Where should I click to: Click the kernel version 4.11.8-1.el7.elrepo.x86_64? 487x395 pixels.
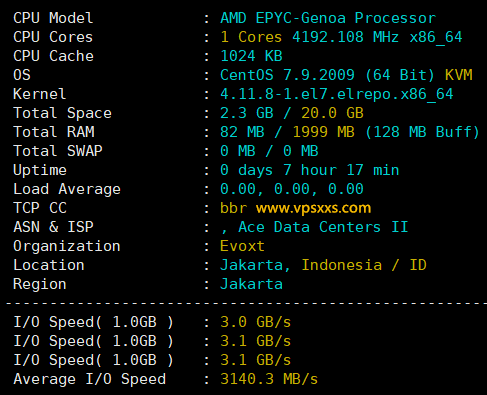pos(337,94)
